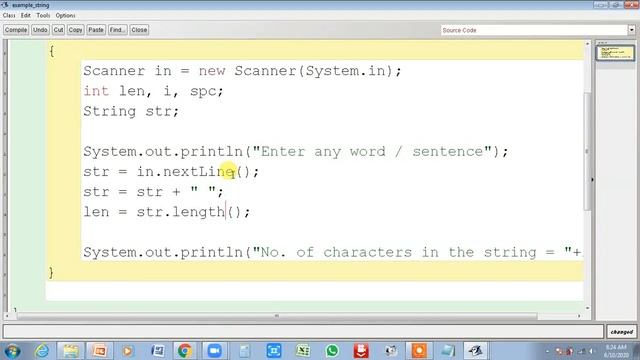Open Excel from the taskbar
Image resolution: width=640 pixels, height=360 pixels.
[303, 351]
